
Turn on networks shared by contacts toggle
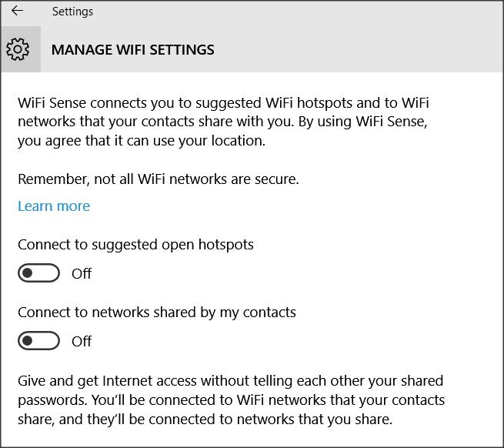(x=39, y=341)
